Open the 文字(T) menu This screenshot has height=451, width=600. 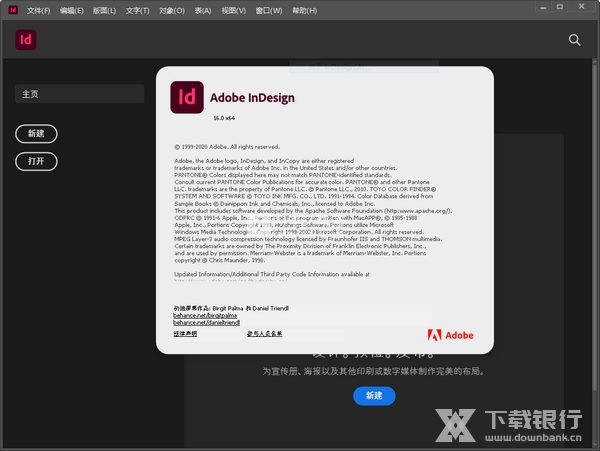pyautogui.click(x=138, y=11)
